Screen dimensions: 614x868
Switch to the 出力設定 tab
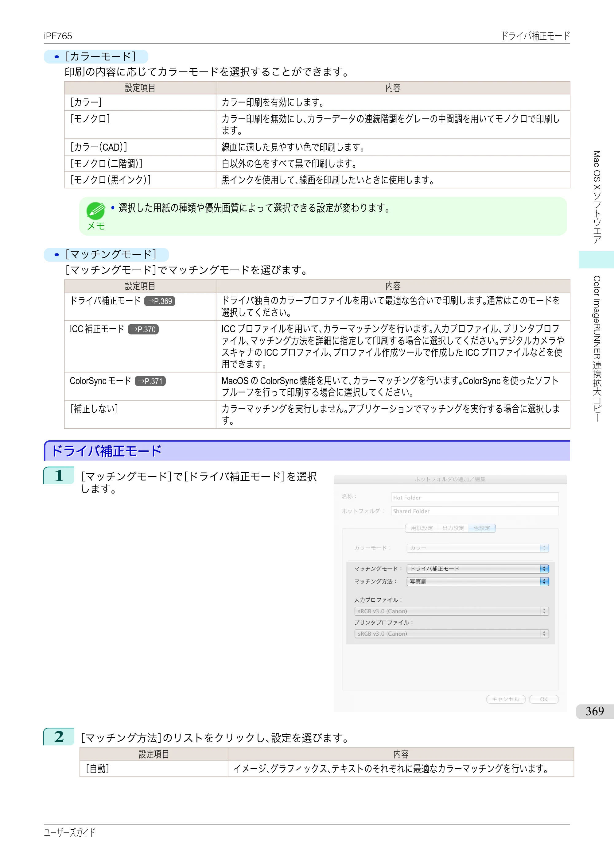pos(453,528)
